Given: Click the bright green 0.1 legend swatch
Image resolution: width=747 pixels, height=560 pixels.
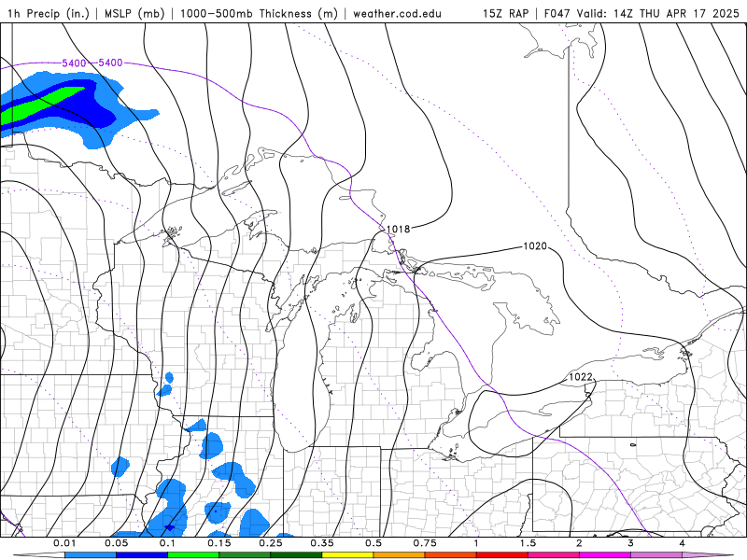Looking at the screenshot, I should [193, 555].
